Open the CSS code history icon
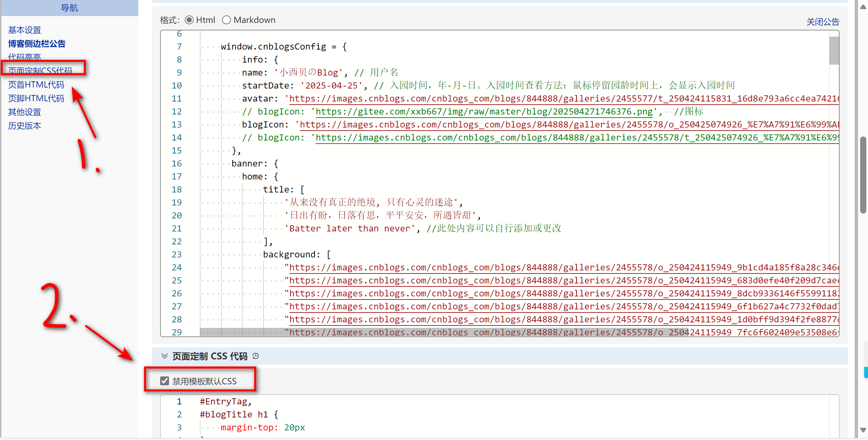 [x=256, y=356]
